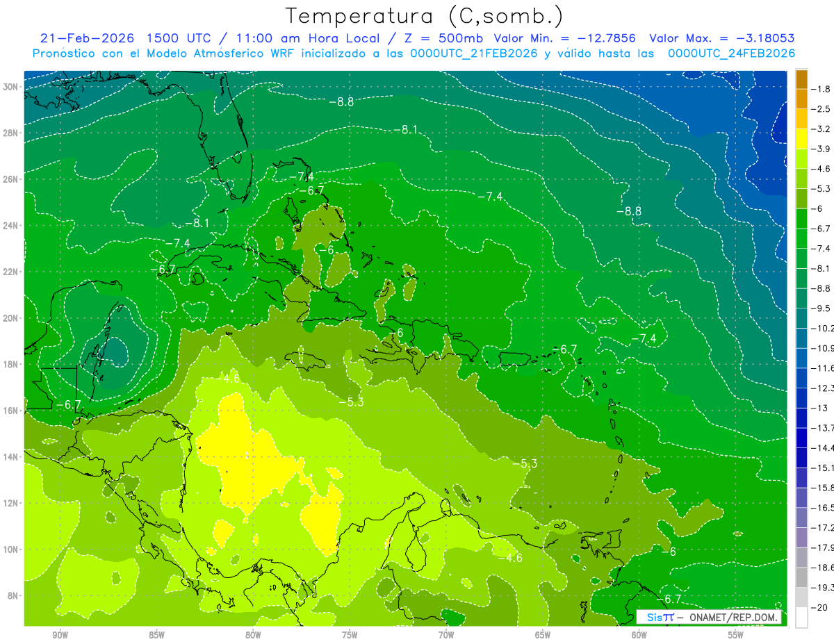Click the Valor Max. = -3.18053 value
834x644 pixels.
[x=722, y=38]
